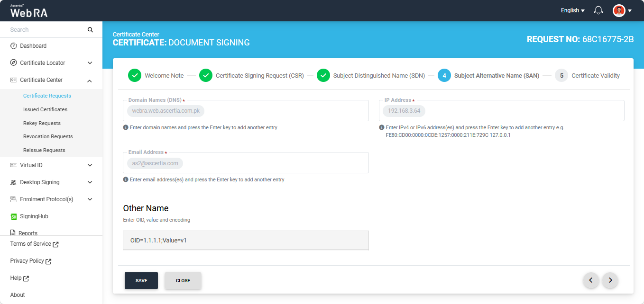Screen dimensions: 644x304
Task: Open notifications bell icon
Action: (x=598, y=10)
